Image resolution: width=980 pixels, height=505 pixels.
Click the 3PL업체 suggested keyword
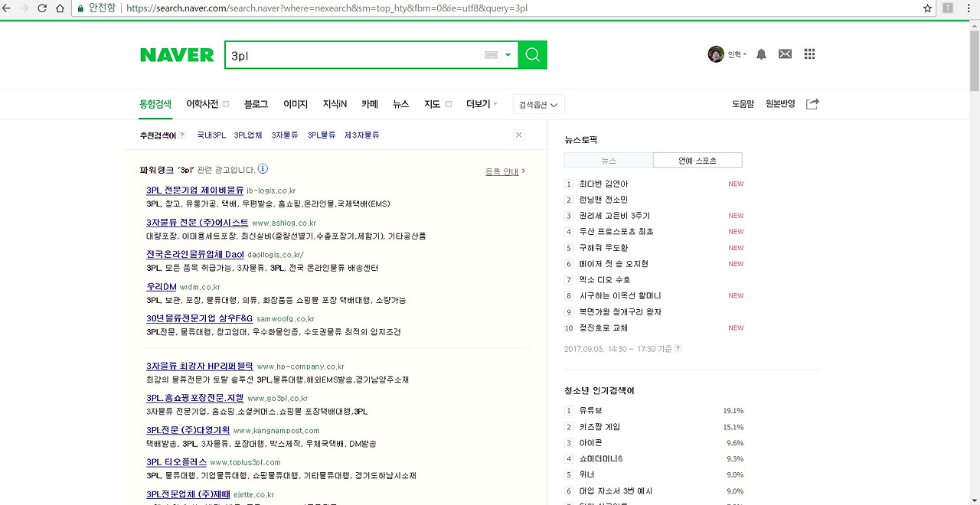[248, 135]
